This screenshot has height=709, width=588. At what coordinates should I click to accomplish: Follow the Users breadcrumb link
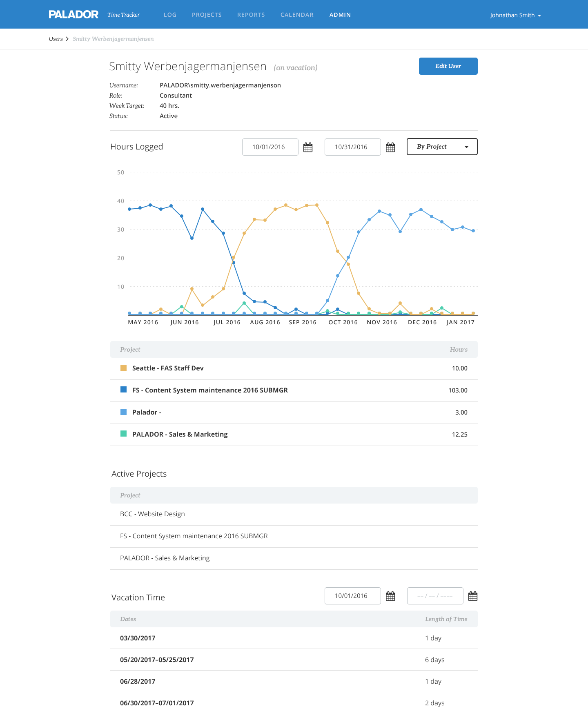pyautogui.click(x=56, y=39)
